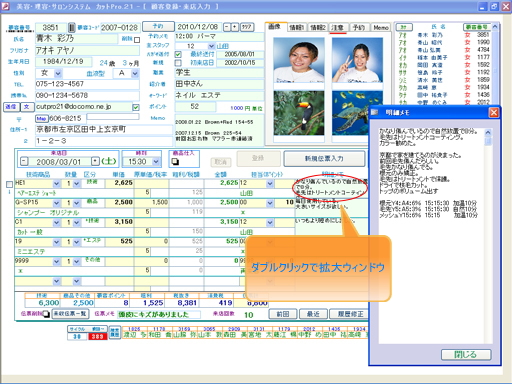Tick the row selector checkbox beside HE1
Screen dimensions: 512x384
(9, 184)
